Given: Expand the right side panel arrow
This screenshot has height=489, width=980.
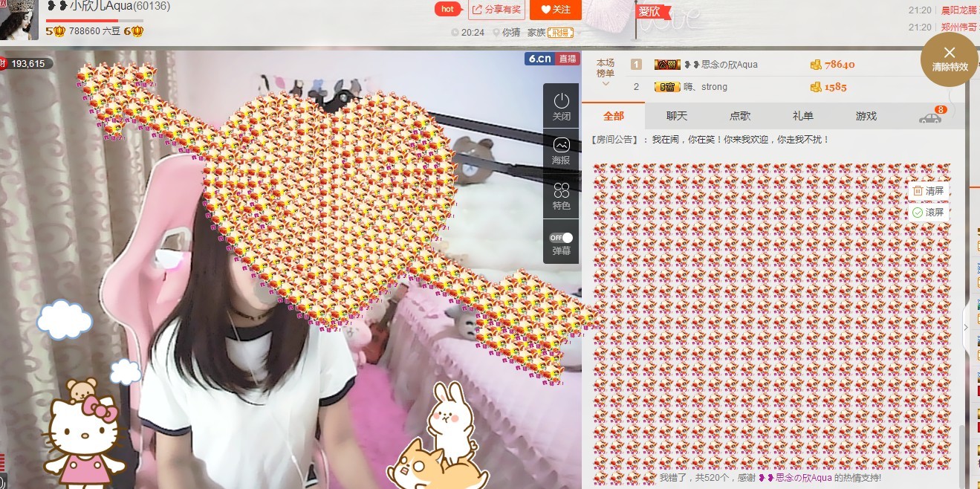Looking at the screenshot, I should [966, 327].
